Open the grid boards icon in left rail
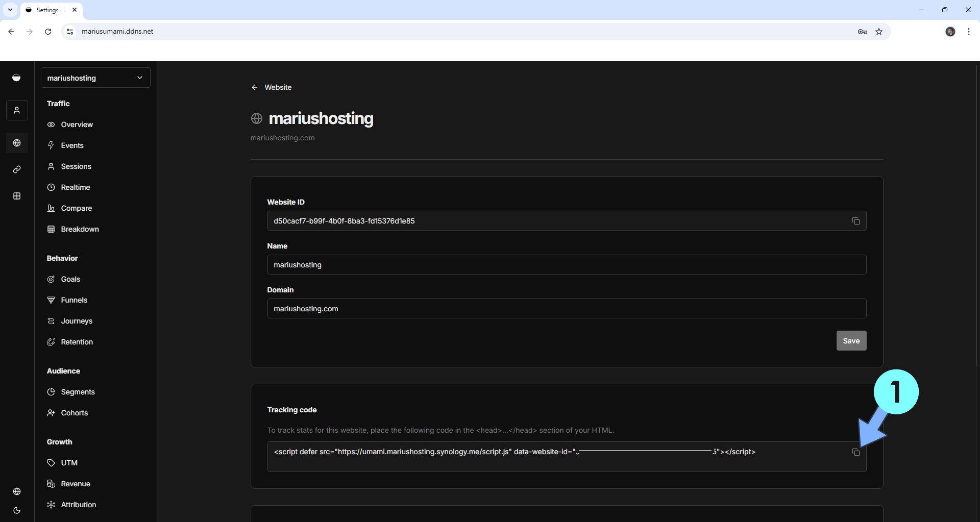980x522 pixels. pyautogui.click(x=17, y=196)
